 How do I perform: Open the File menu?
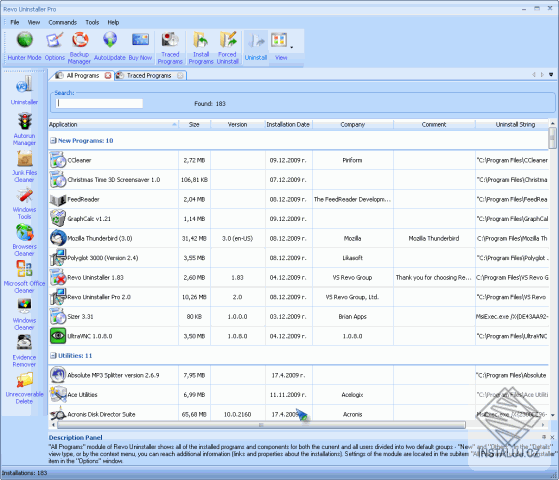point(15,22)
